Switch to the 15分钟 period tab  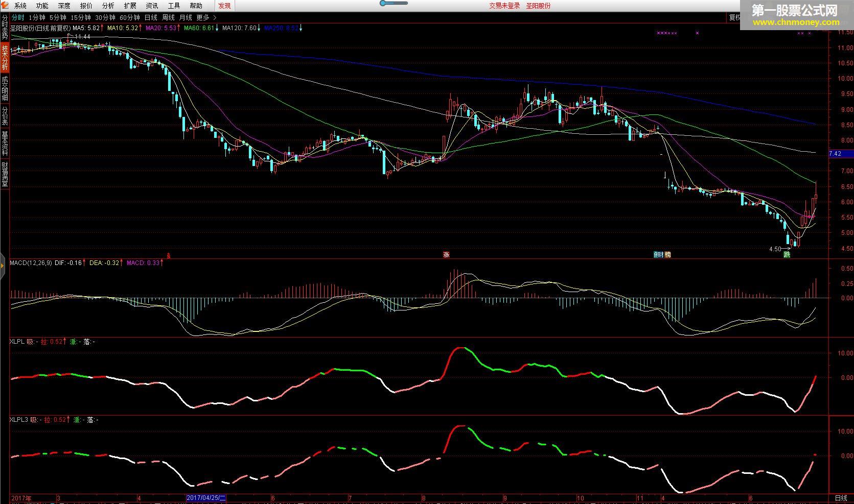(81, 17)
